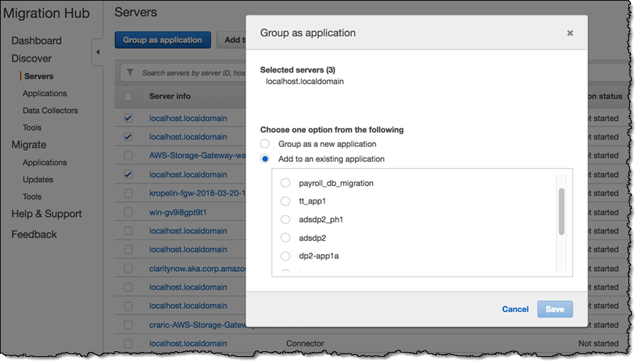Select 'Add to an existing application' option

click(265, 159)
